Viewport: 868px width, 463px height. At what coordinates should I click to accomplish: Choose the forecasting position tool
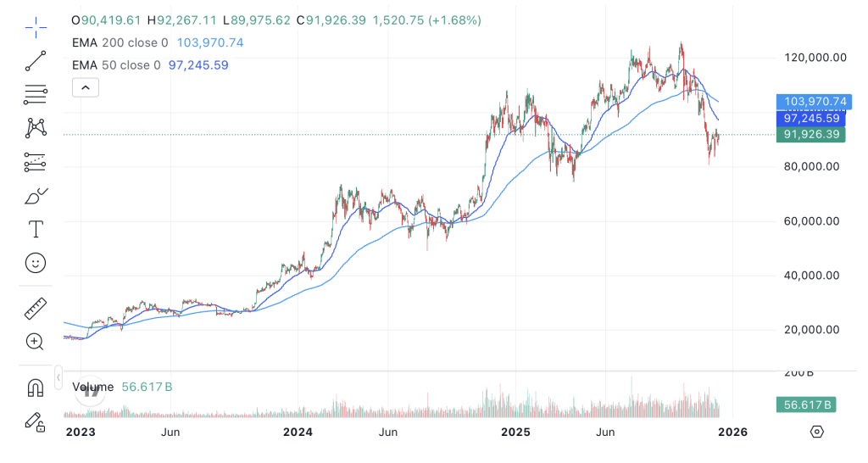(x=36, y=161)
